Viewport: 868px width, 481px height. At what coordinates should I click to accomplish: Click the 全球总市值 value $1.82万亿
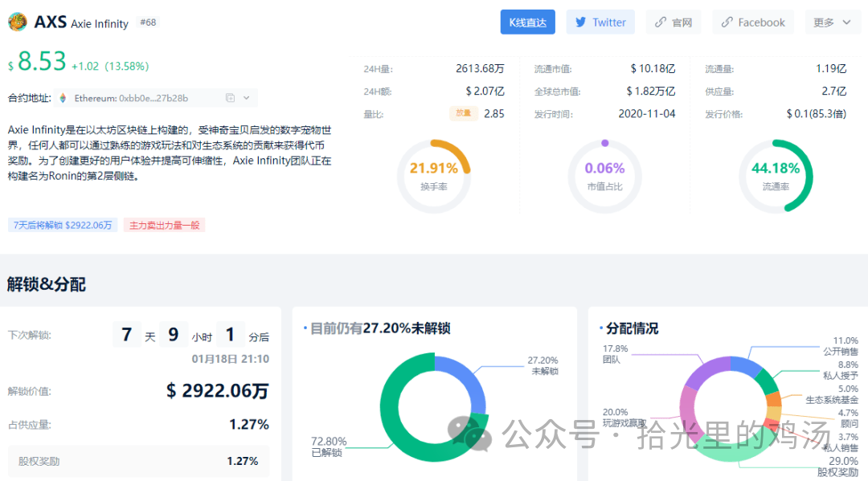coord(650,91)
